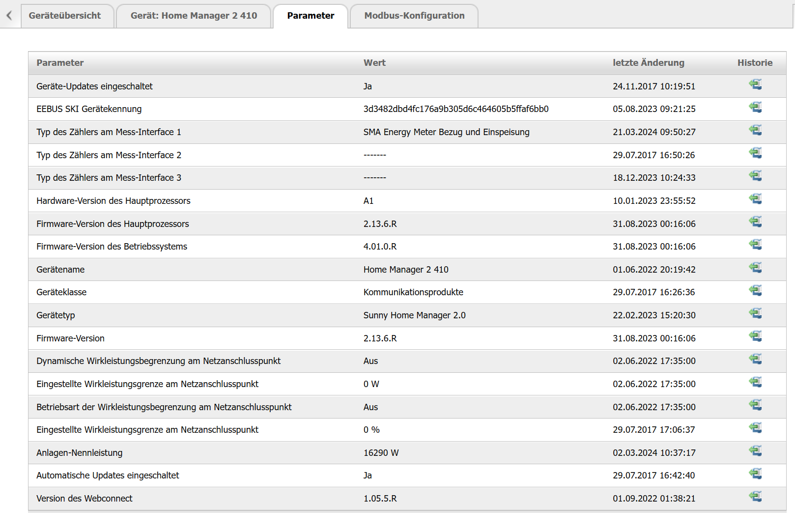Click the date 10.01.2023 23:55:52
This screenshot has width=795, height=532.
pos(654,201)
